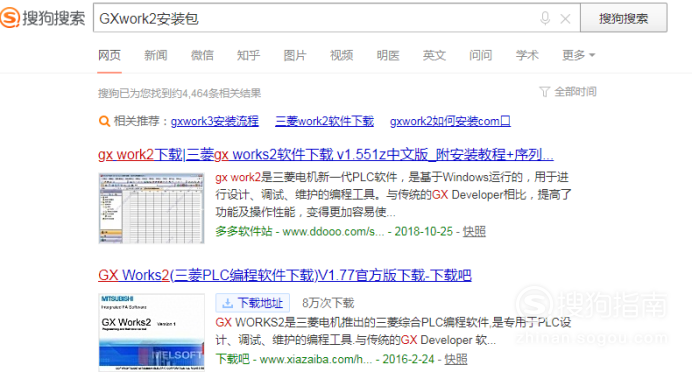Open related suggestion gxwork2如何安装com口
This screenshot has height=372, width=692.
(450, 121)
